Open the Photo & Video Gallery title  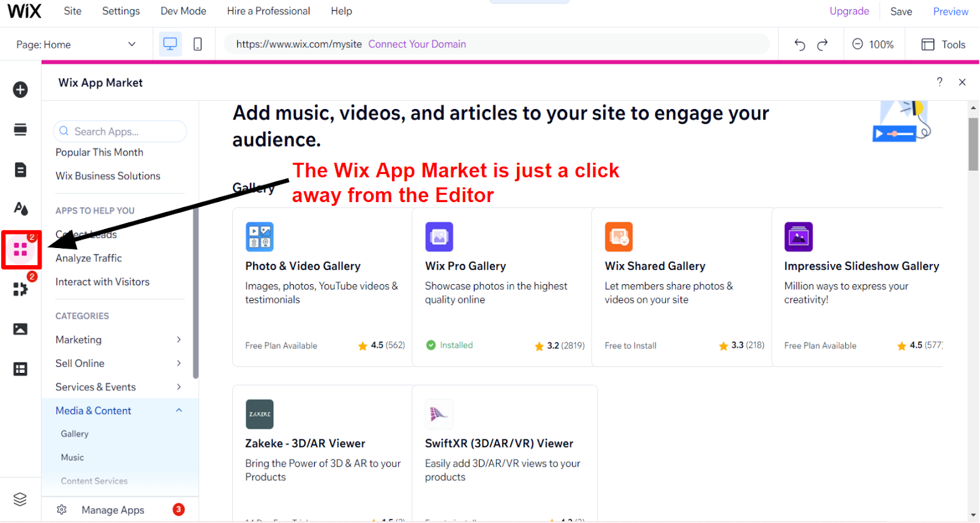pos(303,266)
